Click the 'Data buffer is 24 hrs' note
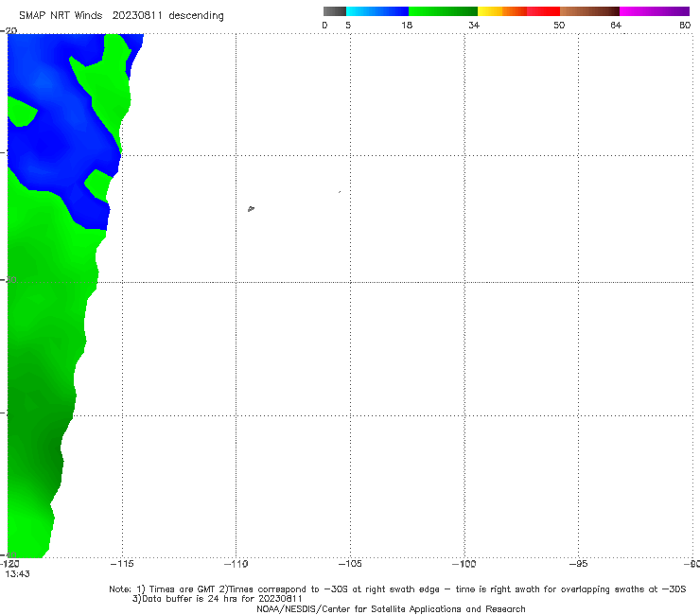 [218, 599]
